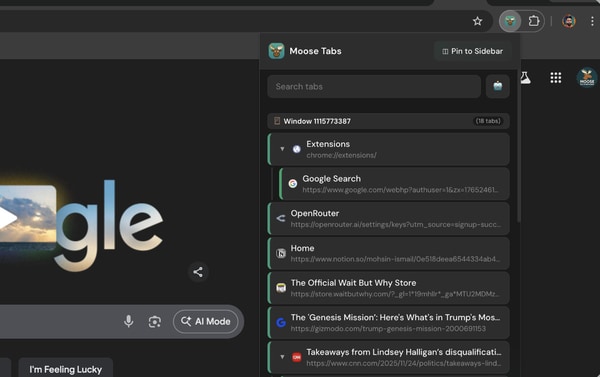Play the Google Doodle video
The image size is (600, 377).
click(x=7, y=218)
